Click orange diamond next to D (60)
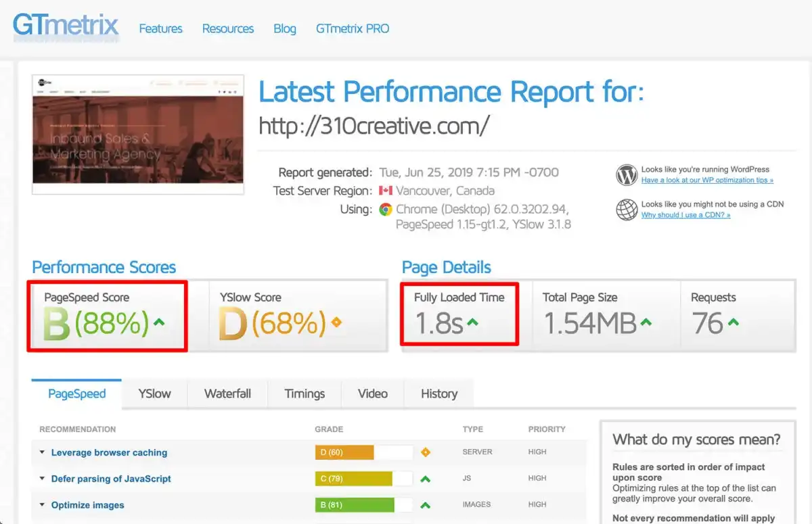The width and height of the screenshot is (812, 524). (426, 452)
